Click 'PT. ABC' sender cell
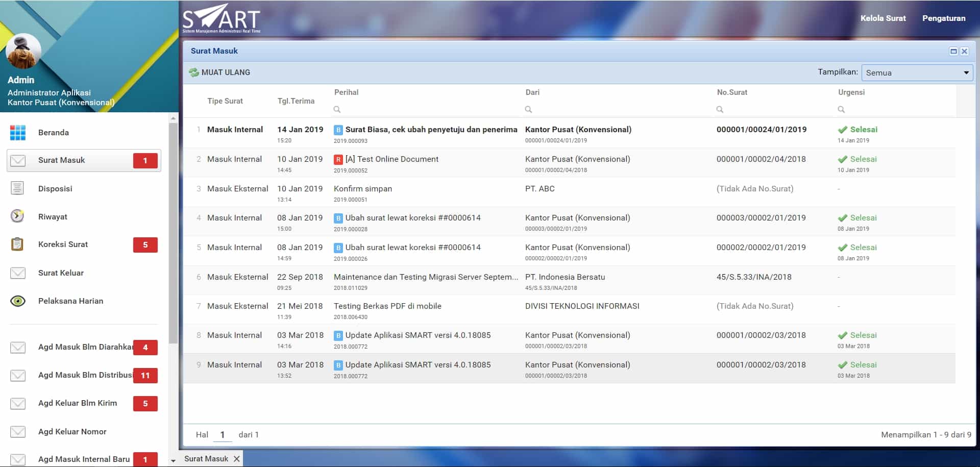The width and height of the screenshot is (980, 467). pos(540,189)
